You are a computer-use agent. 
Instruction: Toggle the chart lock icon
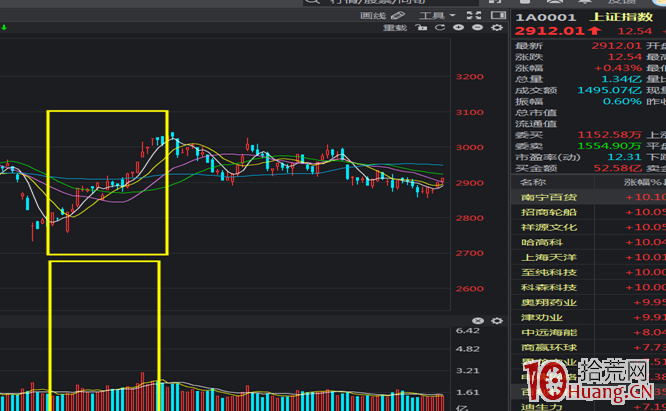click(x=421, y=28)
